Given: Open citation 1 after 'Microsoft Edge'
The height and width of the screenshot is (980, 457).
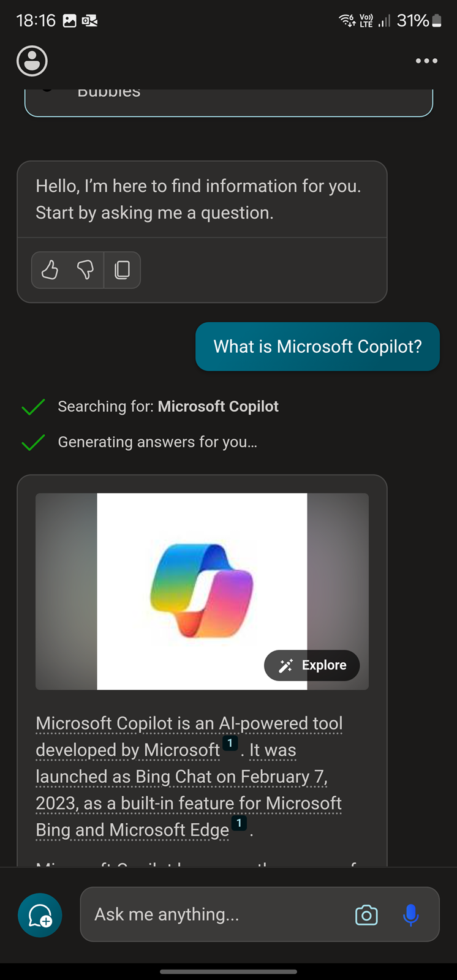Looking at the screenshot, I should tap(239, 823).
